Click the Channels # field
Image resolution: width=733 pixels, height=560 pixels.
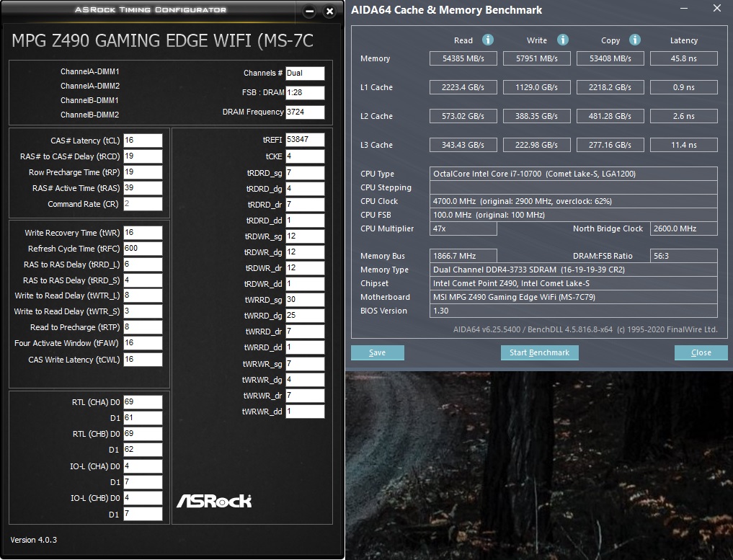click(305, 73)
